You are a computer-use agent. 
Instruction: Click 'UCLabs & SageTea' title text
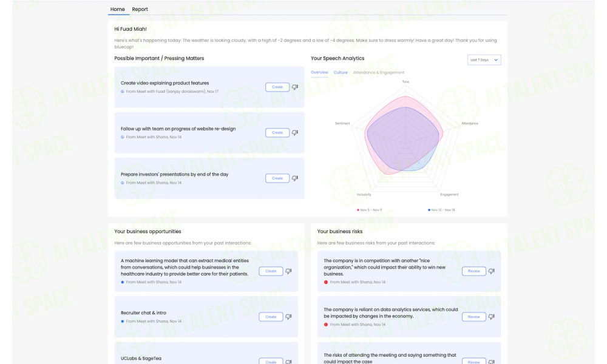141,359
